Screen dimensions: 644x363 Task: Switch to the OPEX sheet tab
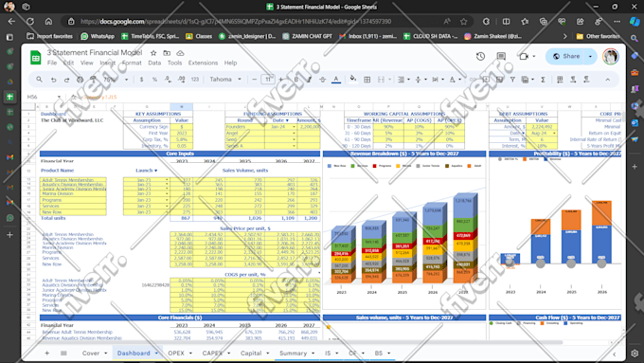176,354
